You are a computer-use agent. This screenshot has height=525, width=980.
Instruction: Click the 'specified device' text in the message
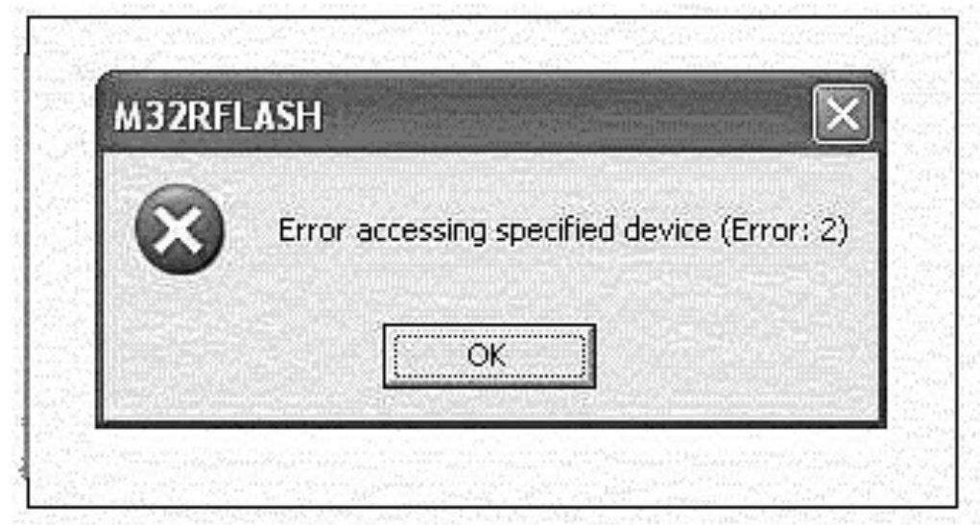(603, 230)
